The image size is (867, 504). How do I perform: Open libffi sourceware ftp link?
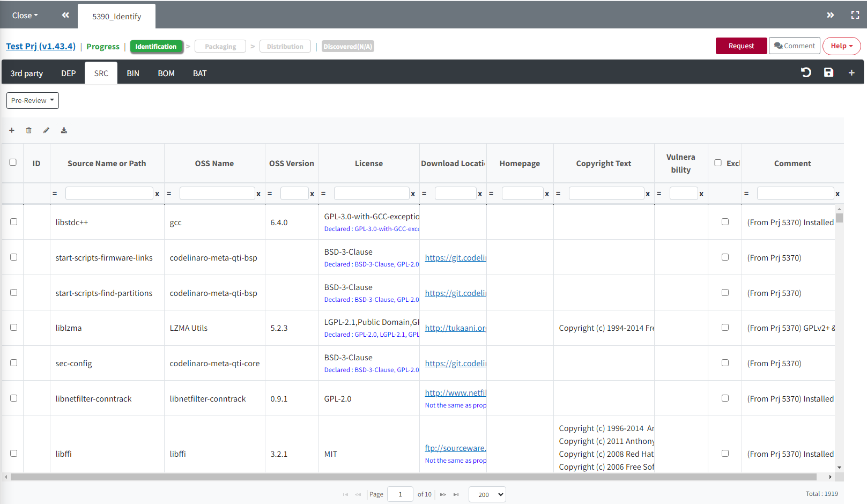coord(456,448)
